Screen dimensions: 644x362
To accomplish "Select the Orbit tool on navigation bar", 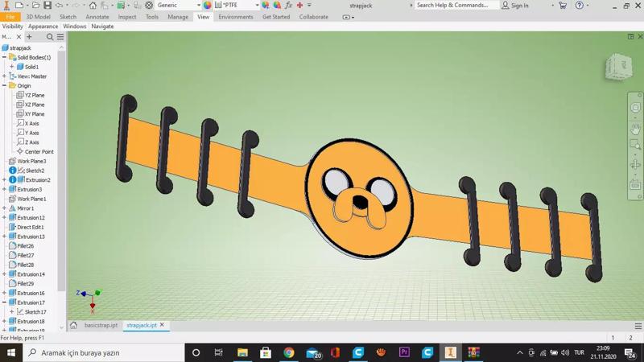I will point(635,165).
